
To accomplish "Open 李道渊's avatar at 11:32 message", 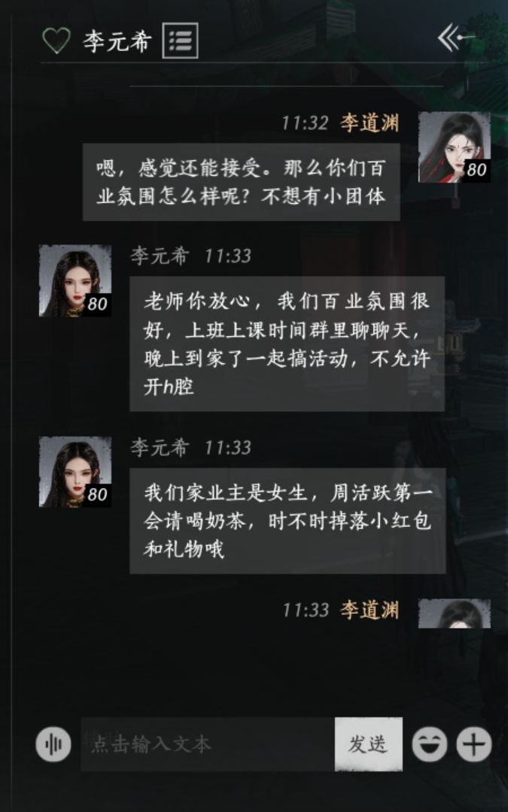I will coord(454,147).
